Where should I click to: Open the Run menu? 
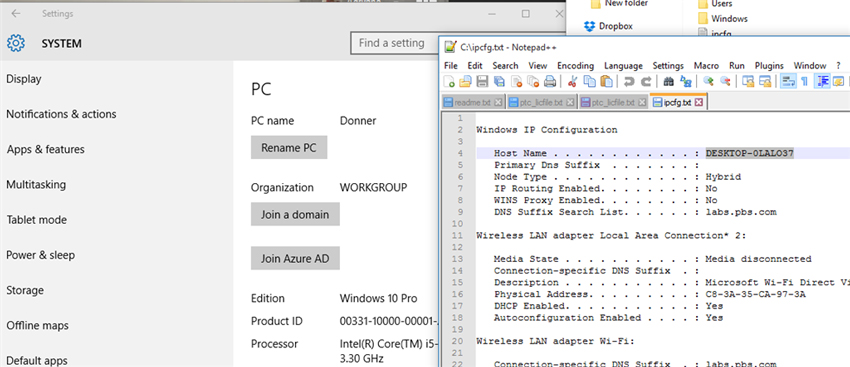point(737,66)
